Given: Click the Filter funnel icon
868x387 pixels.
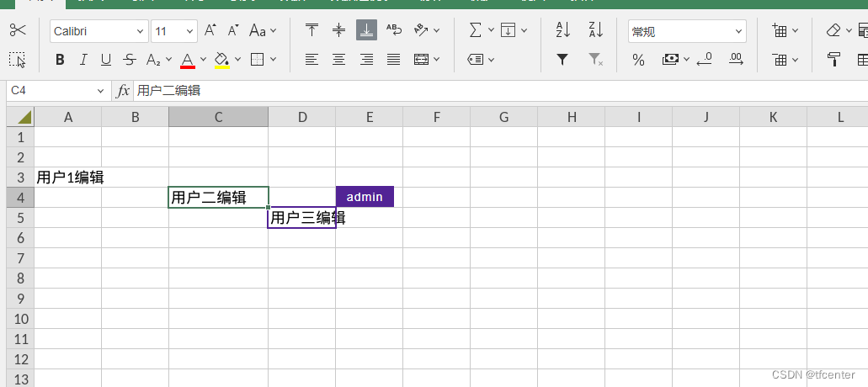Looking at the screenshot, I should 563,59.
